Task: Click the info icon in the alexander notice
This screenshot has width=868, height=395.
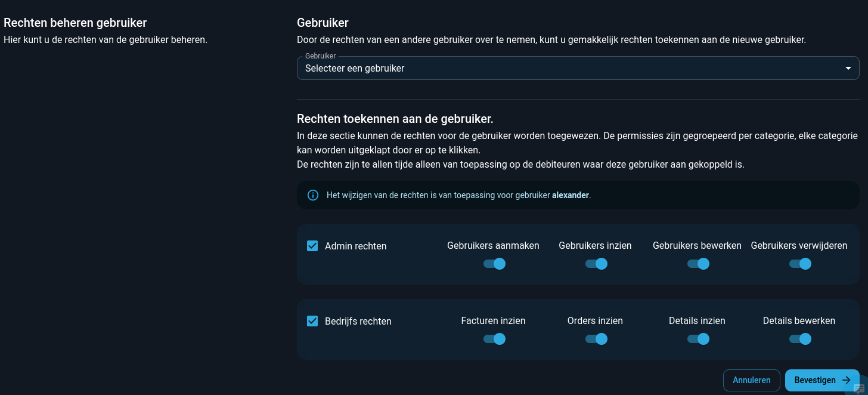Action: (x=312, y=195)
